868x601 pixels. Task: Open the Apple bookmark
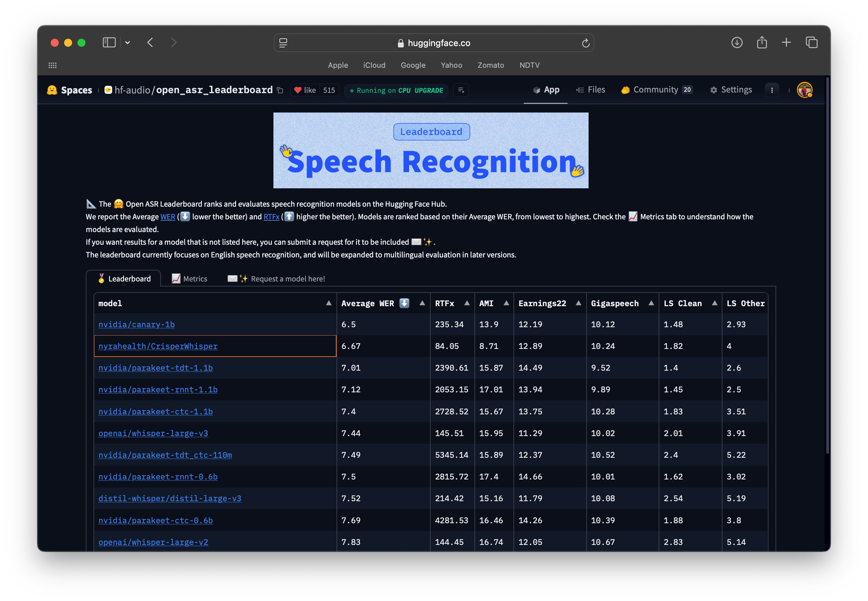338,65
